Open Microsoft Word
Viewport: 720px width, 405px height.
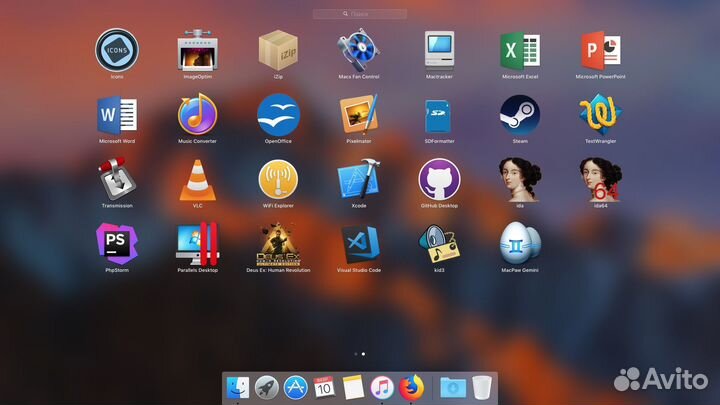pyautogui.click(x=116, y=114)
